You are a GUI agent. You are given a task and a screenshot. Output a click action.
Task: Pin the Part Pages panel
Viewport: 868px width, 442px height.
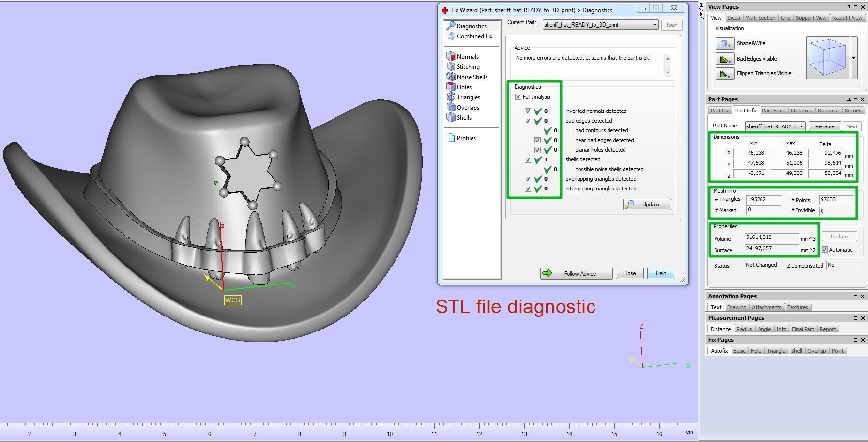coord(849,99)
